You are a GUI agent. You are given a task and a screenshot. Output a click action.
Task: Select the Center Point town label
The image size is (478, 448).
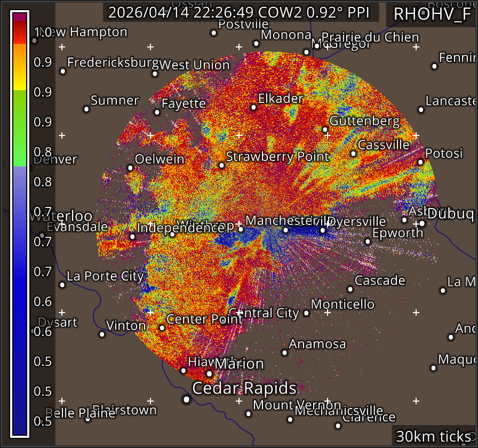click(205, 319)
